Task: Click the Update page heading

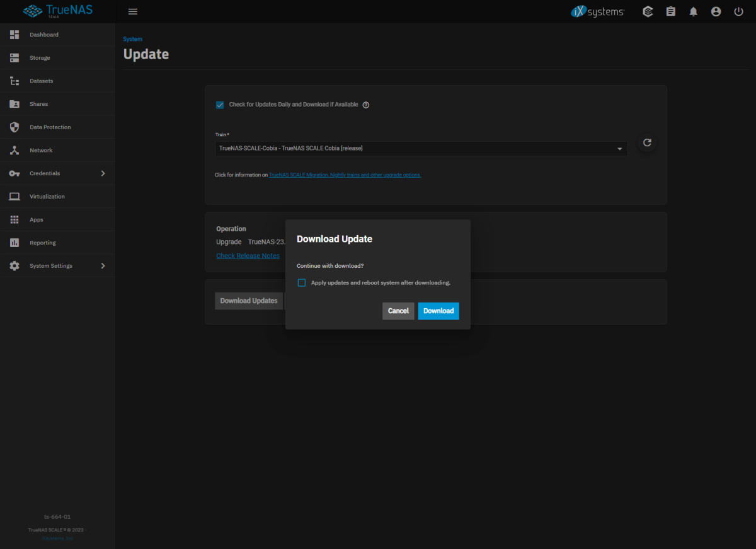Action: [146, 54]
